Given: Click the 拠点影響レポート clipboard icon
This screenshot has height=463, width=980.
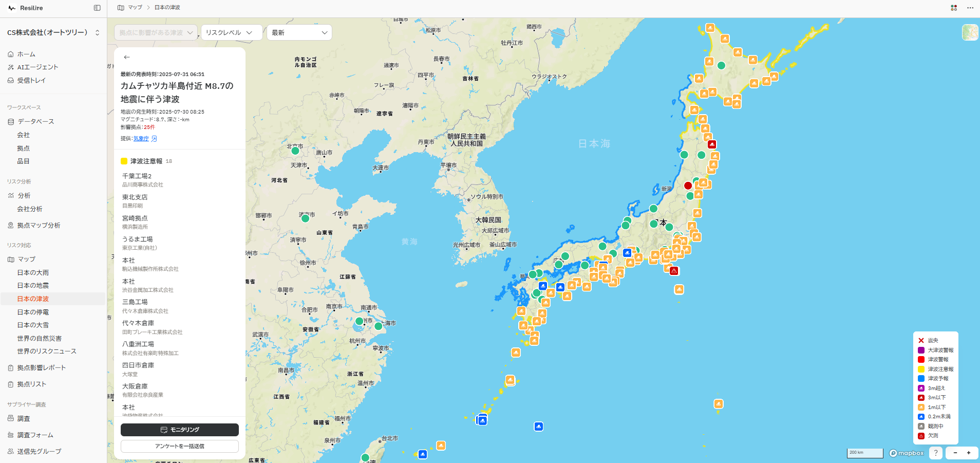Looking at the screenshot, I should (x=11, y=368).
